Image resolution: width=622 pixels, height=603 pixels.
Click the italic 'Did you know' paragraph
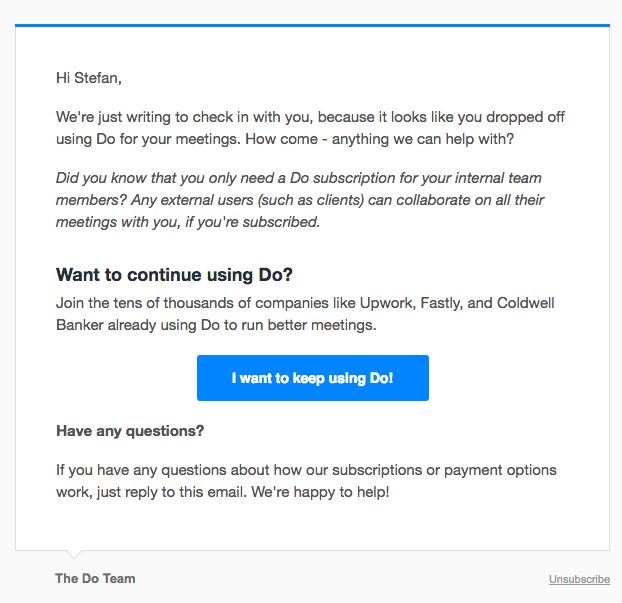coord(300,200)
